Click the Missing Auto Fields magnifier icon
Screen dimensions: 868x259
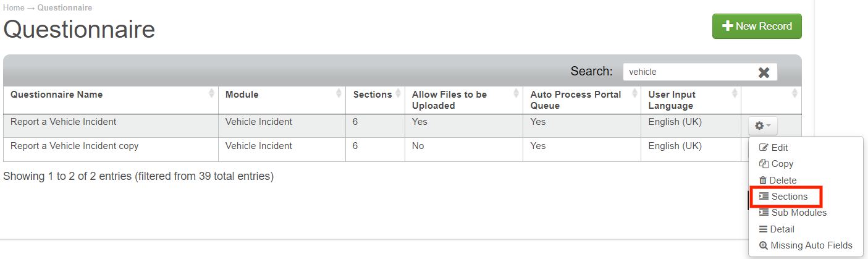pyautogui.click(x=764, y=245)
